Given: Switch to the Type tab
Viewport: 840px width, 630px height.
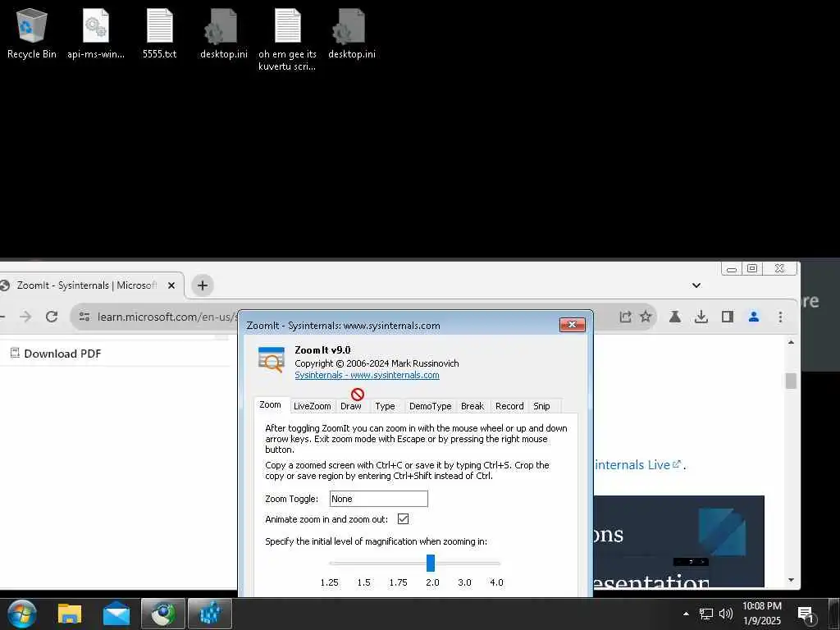Looking at the screenshot, I should click(386, 406).
